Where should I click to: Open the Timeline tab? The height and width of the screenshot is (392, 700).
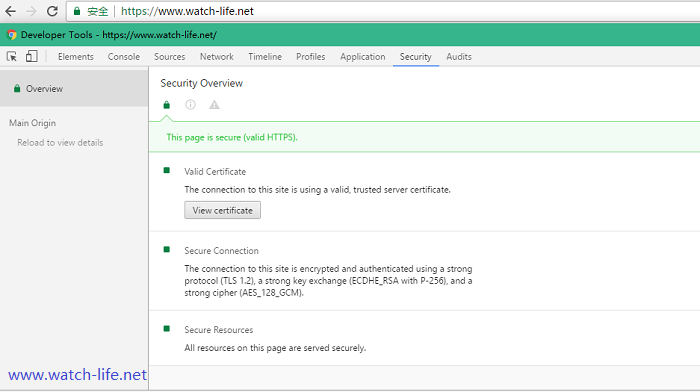click(x=265, y=57)
